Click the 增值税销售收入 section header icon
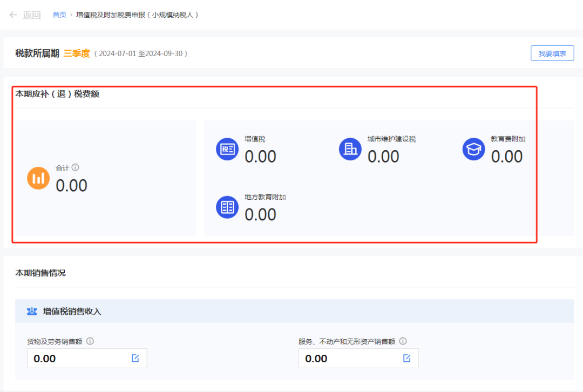The height and width of the screenshot is (392, 583). click(32, 312)
